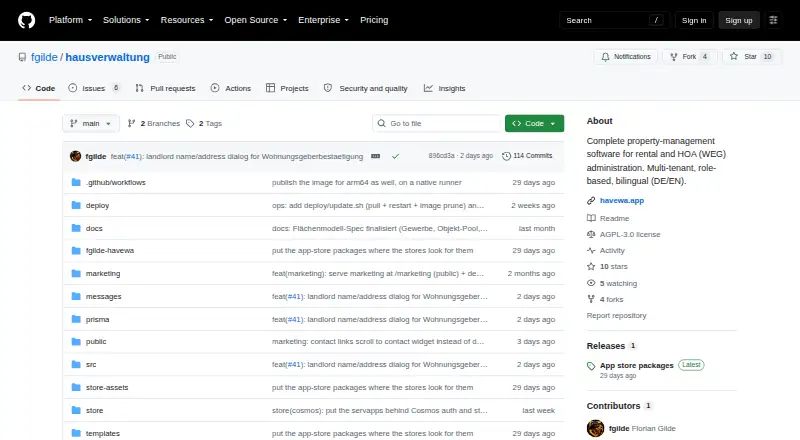Click Report repository link
800x440 pixels.
tap(616, 316)
